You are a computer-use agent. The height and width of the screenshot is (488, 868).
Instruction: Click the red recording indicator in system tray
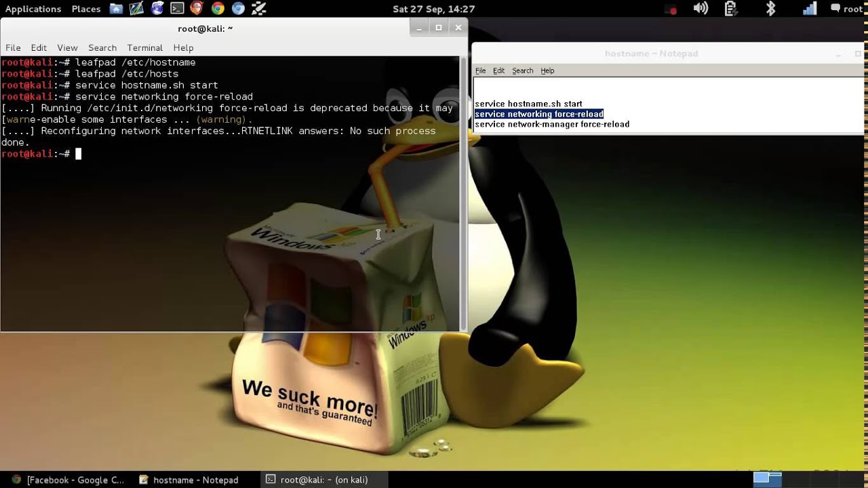click(x=671, y=9)
